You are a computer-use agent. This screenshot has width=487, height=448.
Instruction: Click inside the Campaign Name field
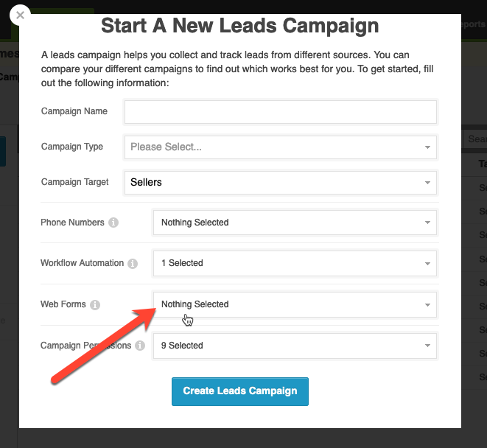(281, 112)
